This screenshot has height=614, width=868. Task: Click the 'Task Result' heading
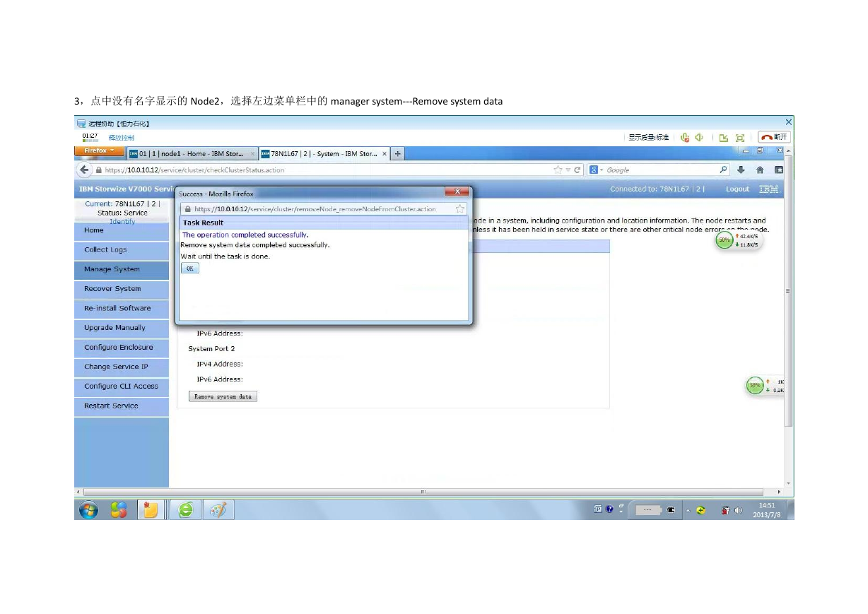coord(203,223)
